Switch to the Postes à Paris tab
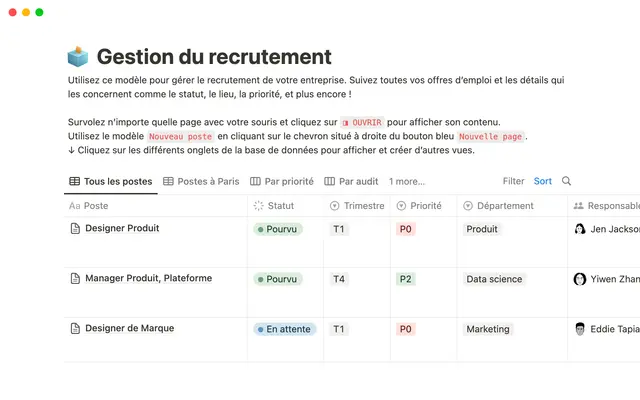Viewport: 640px width, 400px height. click(x=201, y=181)
